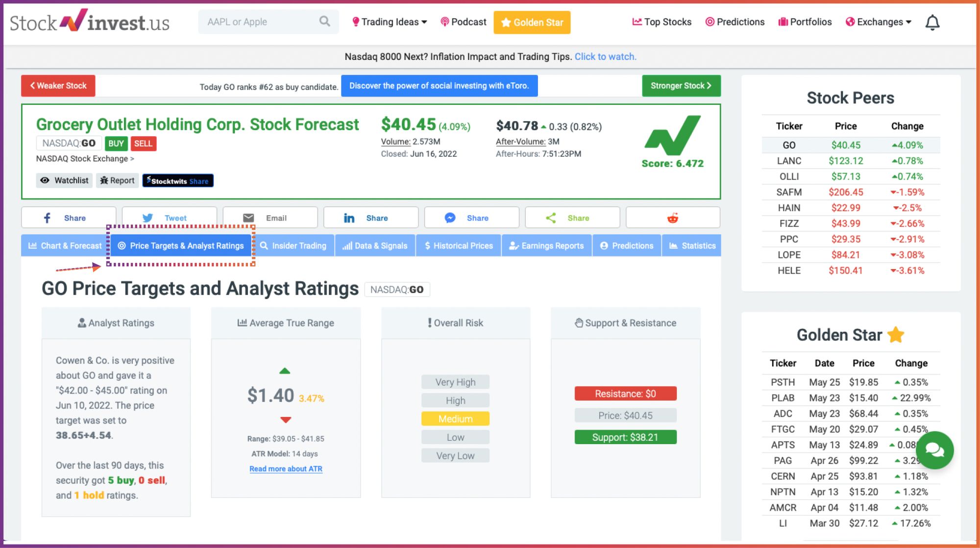
Task: Go to Weaker Stock
Action: click(58, 86)
